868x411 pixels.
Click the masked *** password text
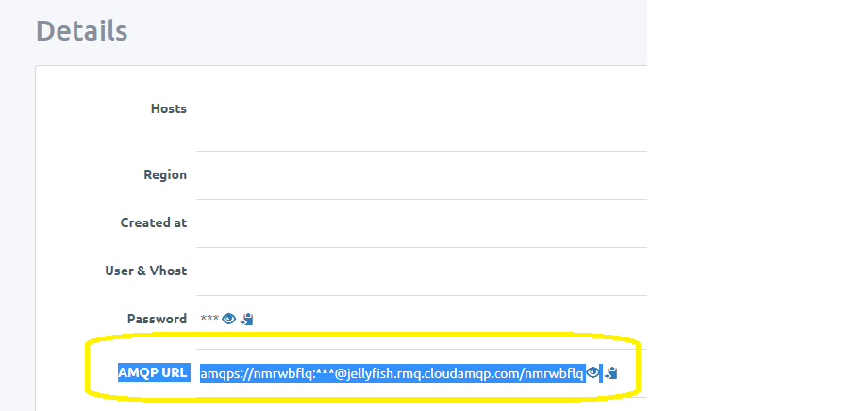click(209, 318)
